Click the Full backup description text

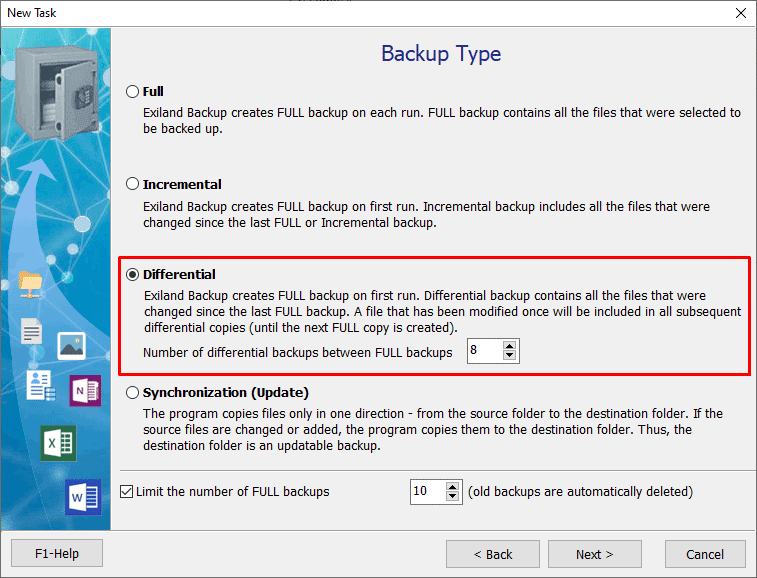[x=442, y=121]
